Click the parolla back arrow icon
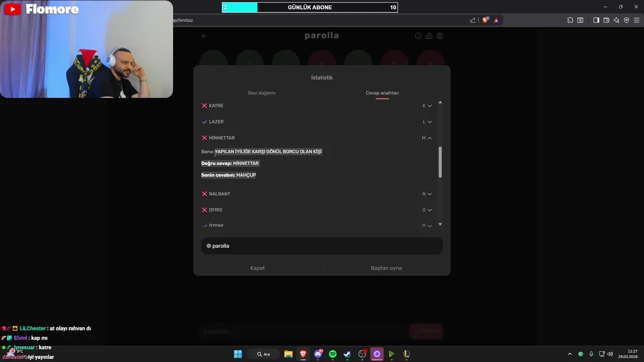 click(204, 36)
